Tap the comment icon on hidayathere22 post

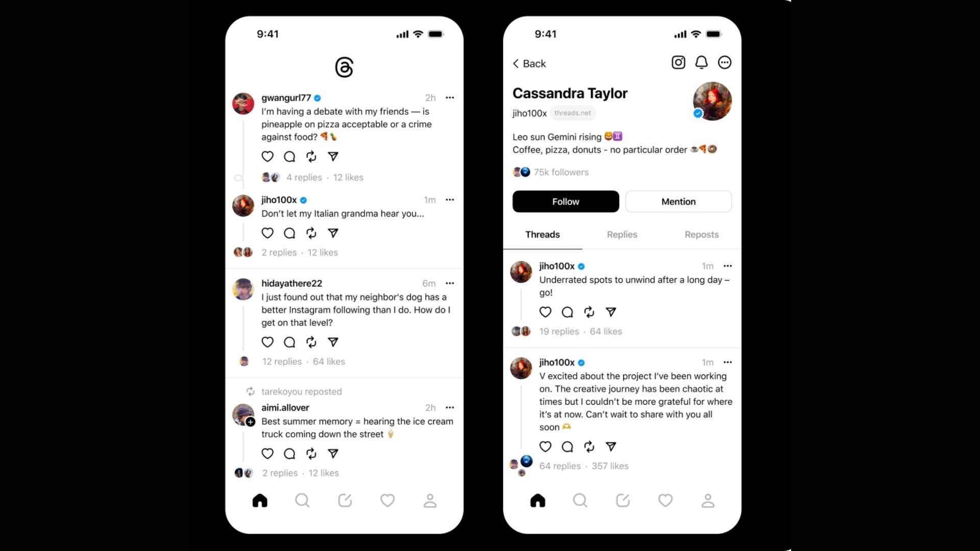(289, 342)
